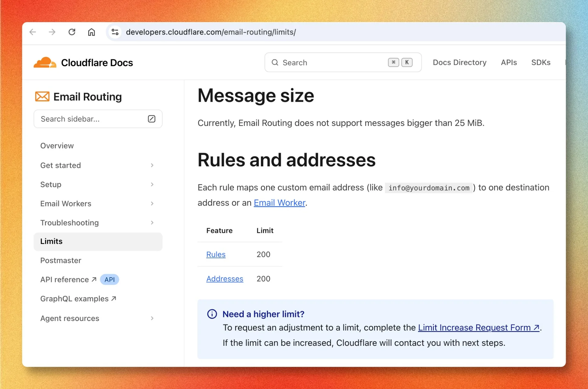Click the Get started sidebar label
Screen dimensions: 588x389
[61, 165]
